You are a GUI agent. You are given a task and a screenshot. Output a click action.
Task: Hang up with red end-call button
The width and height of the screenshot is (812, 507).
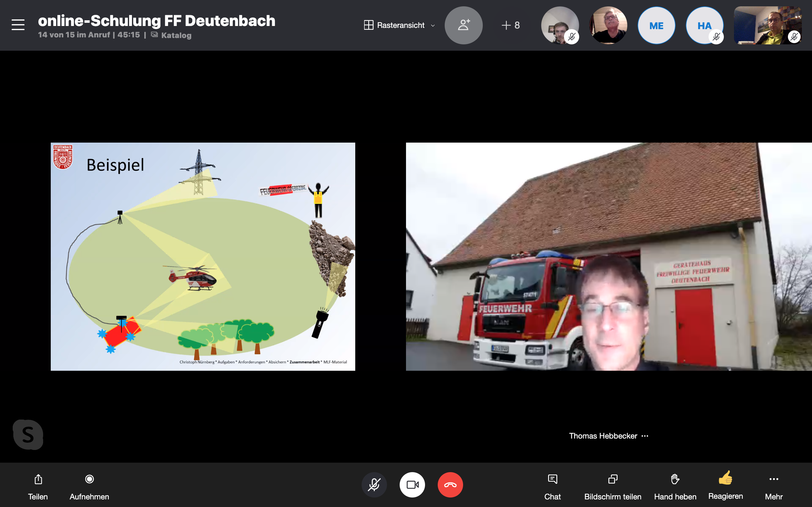tap(450, 485)
